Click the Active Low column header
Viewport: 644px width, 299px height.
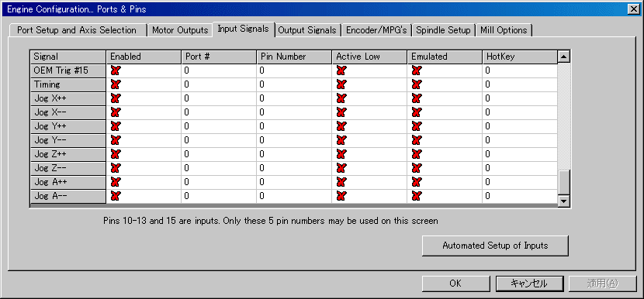(x=369, y=57)
